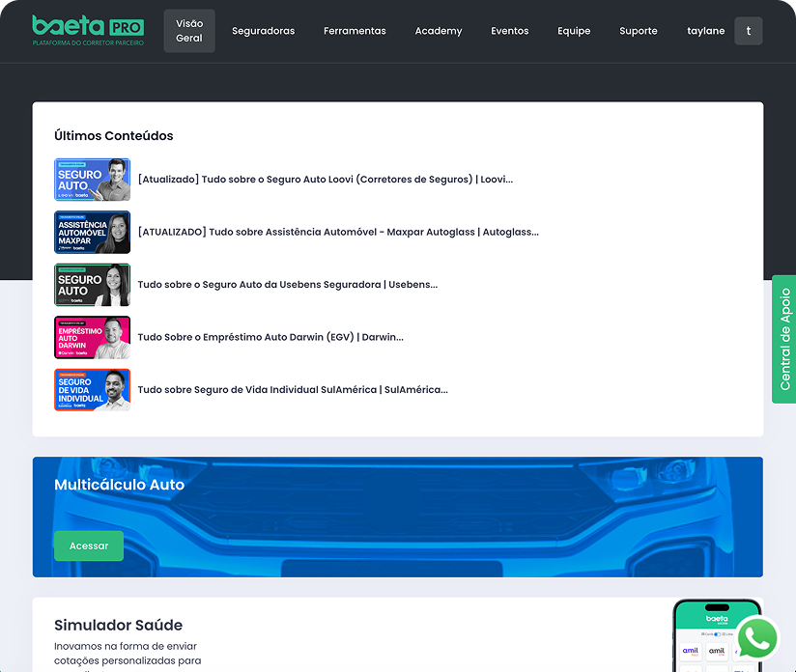This screenshot has height=672, width=796.
Task: Open the Maxpar Autoglass content link
Action: pyautogui.click(x=339, y=232)
